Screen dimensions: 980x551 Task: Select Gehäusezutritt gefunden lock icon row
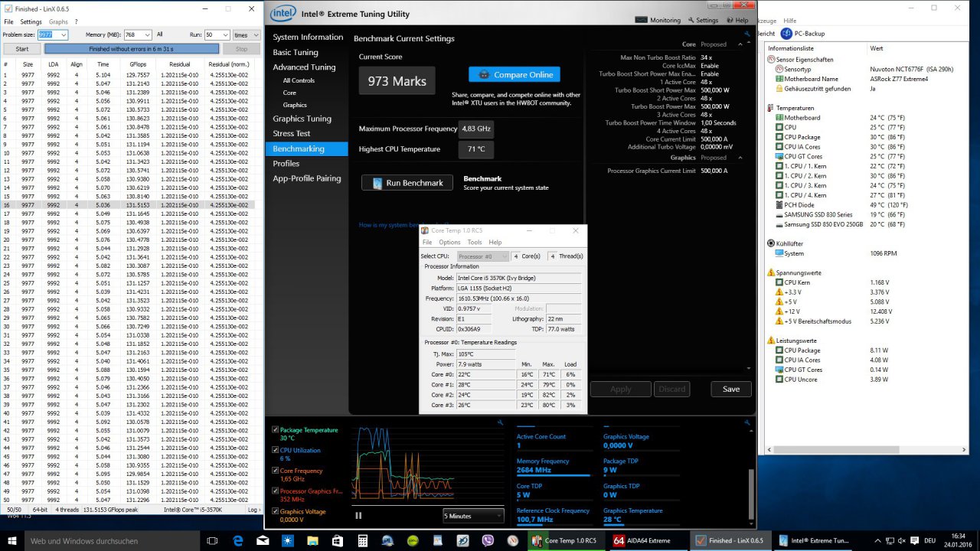[x=778, y=89]
